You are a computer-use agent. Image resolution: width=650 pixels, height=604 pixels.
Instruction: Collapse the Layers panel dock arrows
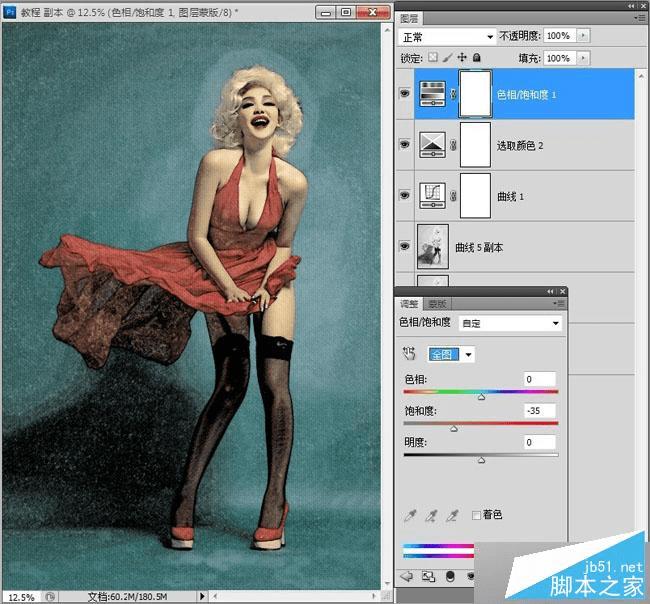pos(631,6)
